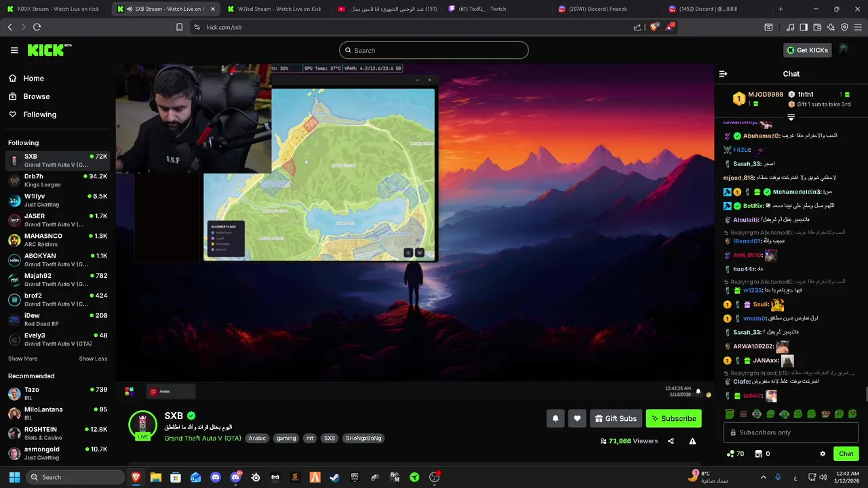The image size is (868, 488).
Task: Toggle the browser sidebar panel icon
Action: [x=804, y=27]
